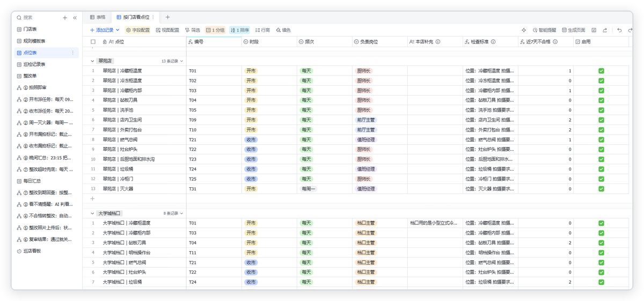Add a new view with the plus tab icon
Screen dimensions: 644x301
[x=167, y=17]
